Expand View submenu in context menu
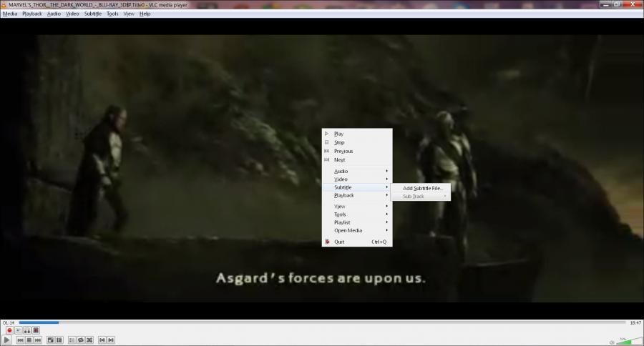The width and height of the screenshot is (644, 346). pos(357,207)
